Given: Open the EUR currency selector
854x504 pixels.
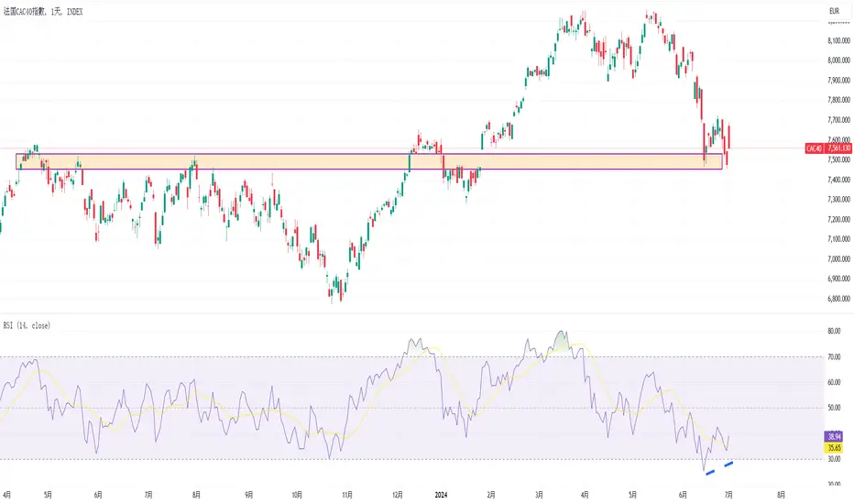Looking at the screenshot, I should tap(834, 11).
